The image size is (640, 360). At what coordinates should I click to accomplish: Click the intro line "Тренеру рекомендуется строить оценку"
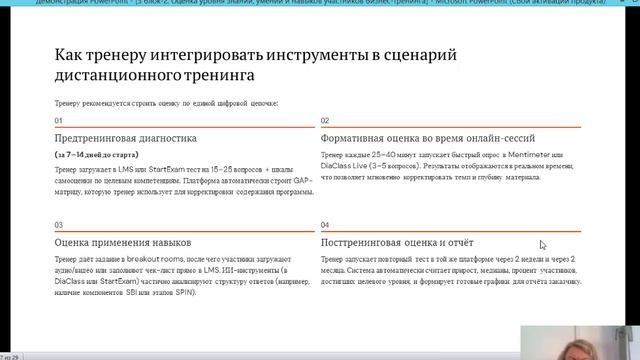[167, 103]
